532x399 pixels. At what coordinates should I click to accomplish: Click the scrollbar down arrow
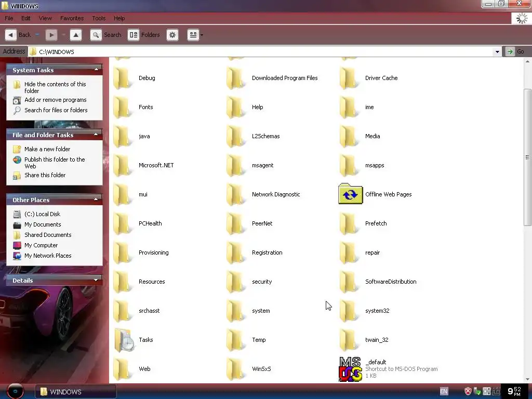[x=527, y=379]
